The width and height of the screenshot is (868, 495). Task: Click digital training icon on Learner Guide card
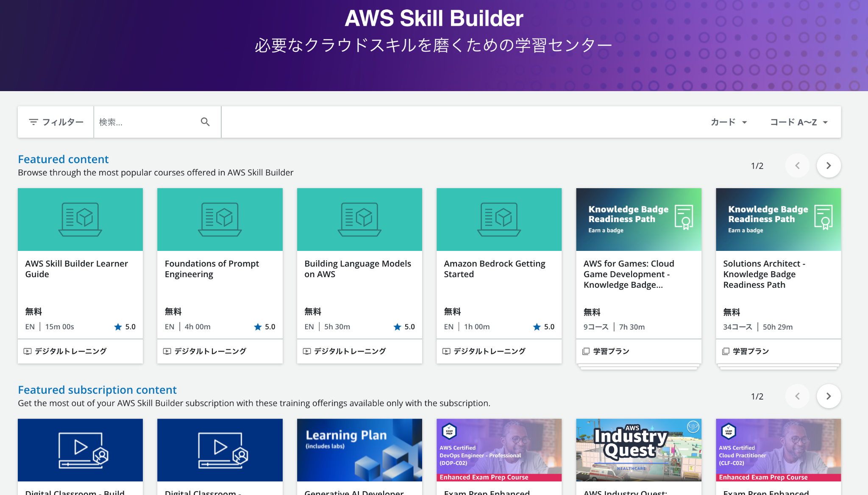[x=28, y=351]
